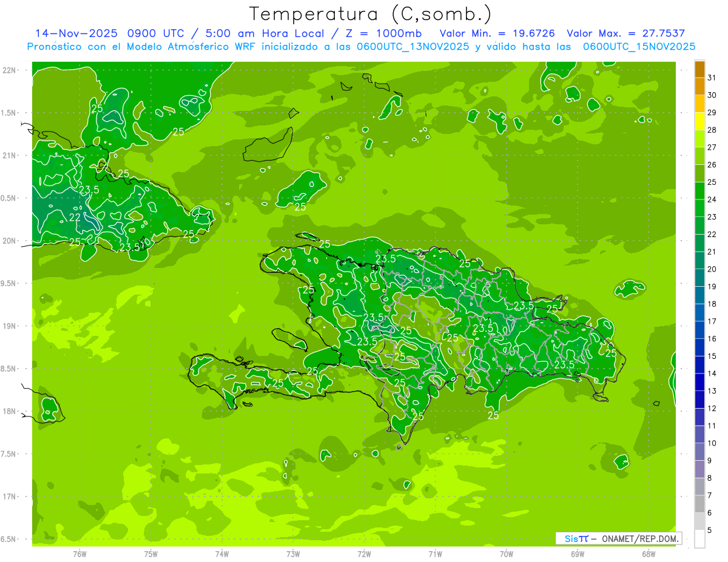Image resolution: width=728 pixels, height=562 pixels.
Task: Click the "74W" longitude axis label
Action: coord(222,554)
